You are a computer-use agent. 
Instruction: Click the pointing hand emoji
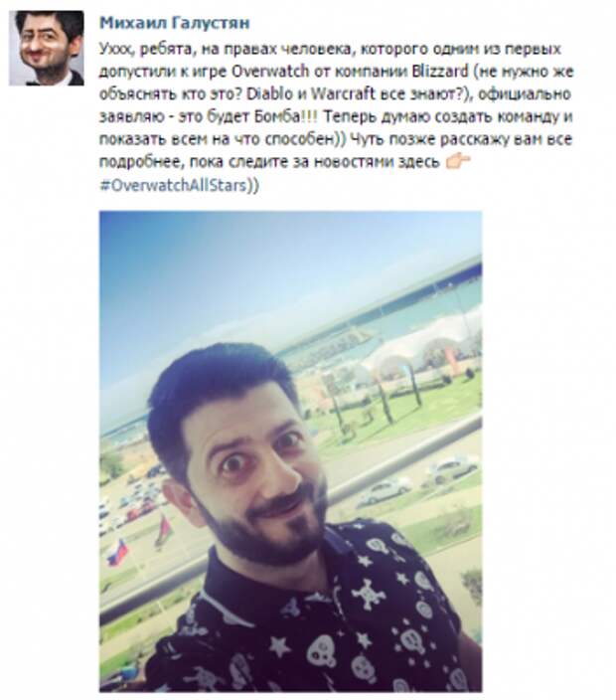(458, 161)
